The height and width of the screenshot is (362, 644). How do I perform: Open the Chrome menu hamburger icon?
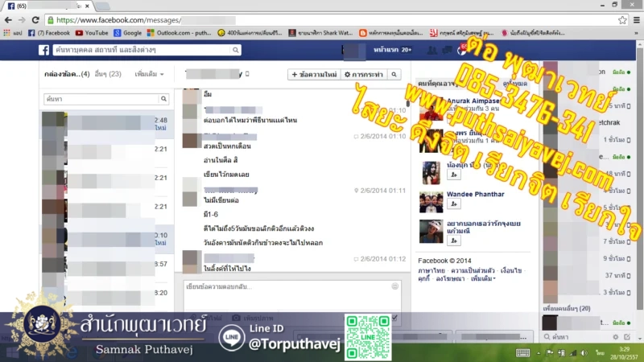pos(636,19)
